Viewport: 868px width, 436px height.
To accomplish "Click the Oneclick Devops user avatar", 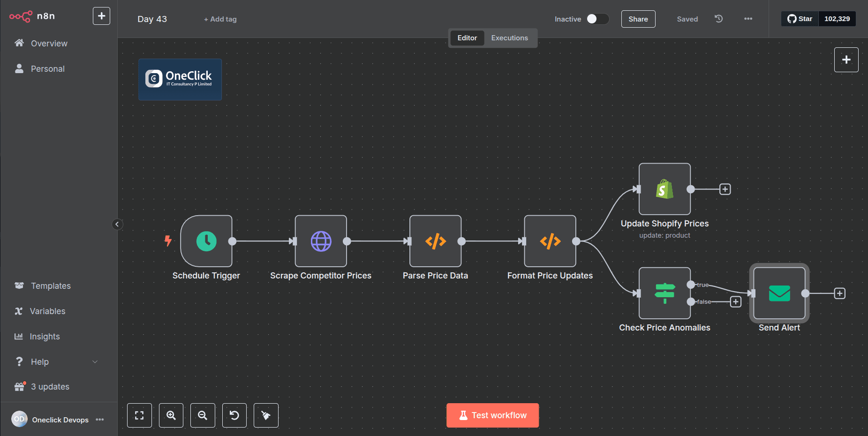I will [x=19, y=419].
